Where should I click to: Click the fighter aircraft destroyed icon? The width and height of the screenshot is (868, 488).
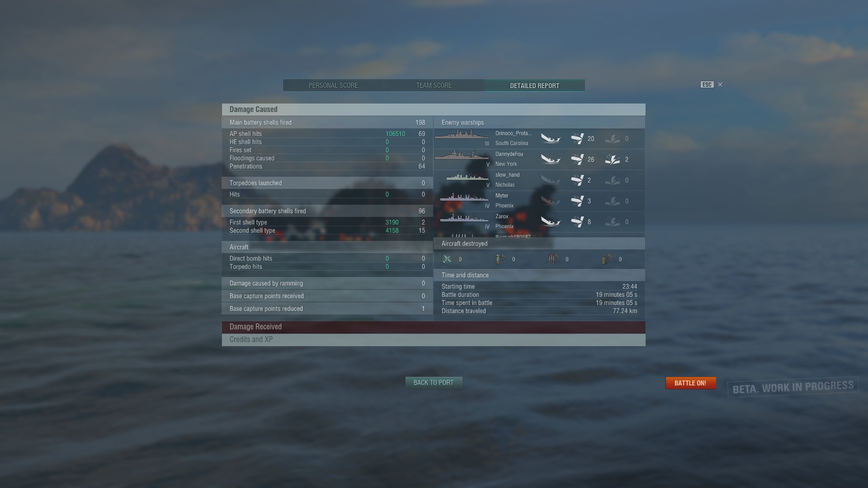click(x=447, y=259)
